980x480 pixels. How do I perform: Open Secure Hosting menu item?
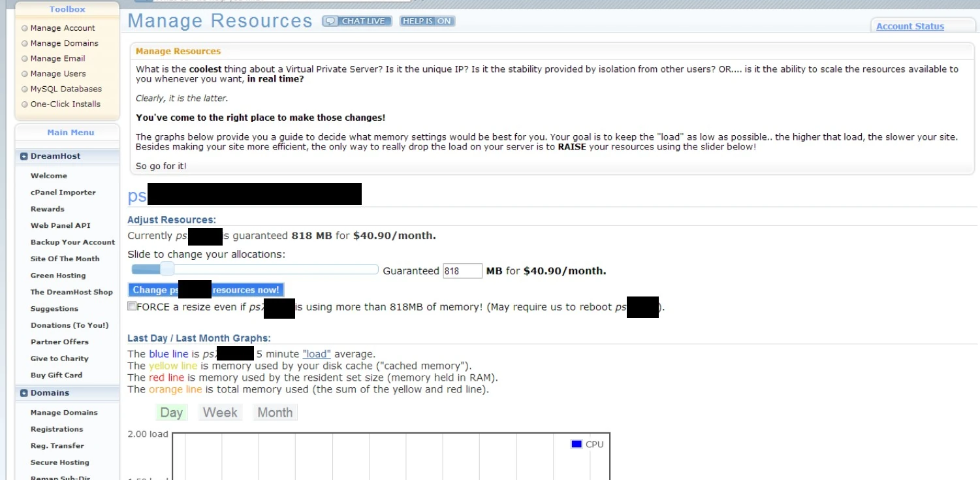tap(59, 462)
